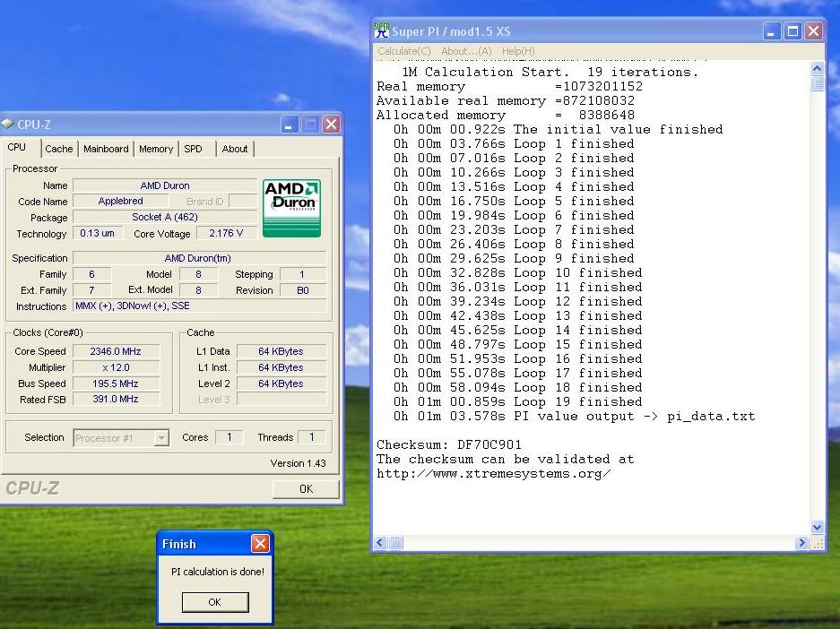The height and width of the screenshot is (629, 840).
Task: Click the Code Name Applebred field
Action: (120, 201)
